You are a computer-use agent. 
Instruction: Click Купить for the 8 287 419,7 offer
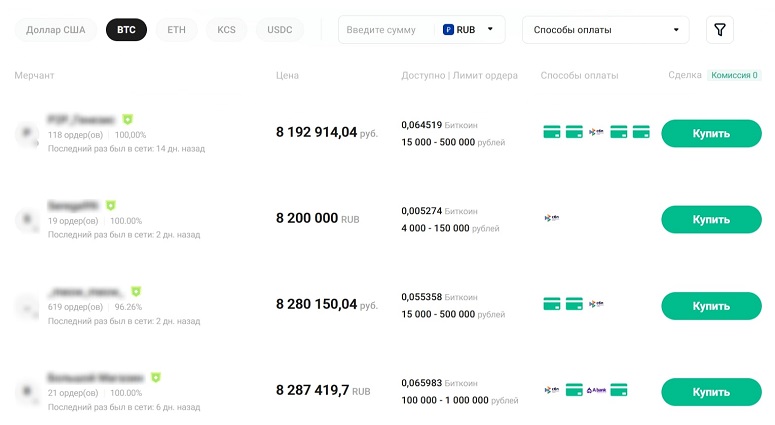click(x=711, y=392)
